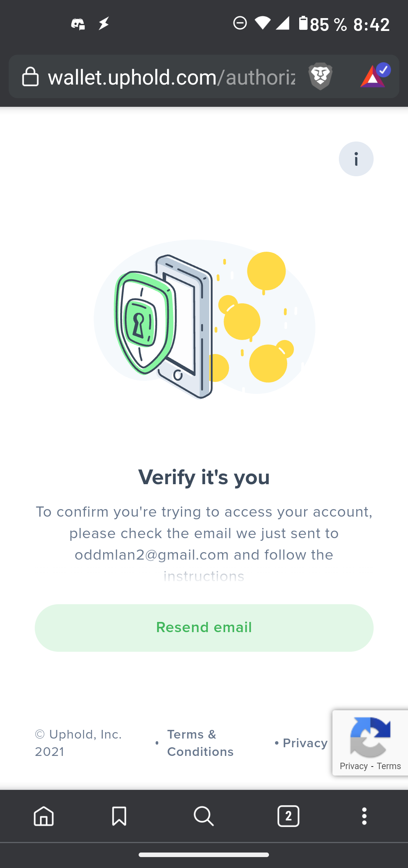The width and height of the screenshot is (408, 868).
Task: Open the three-dot browser menu
Action: [x=364, y=816]
